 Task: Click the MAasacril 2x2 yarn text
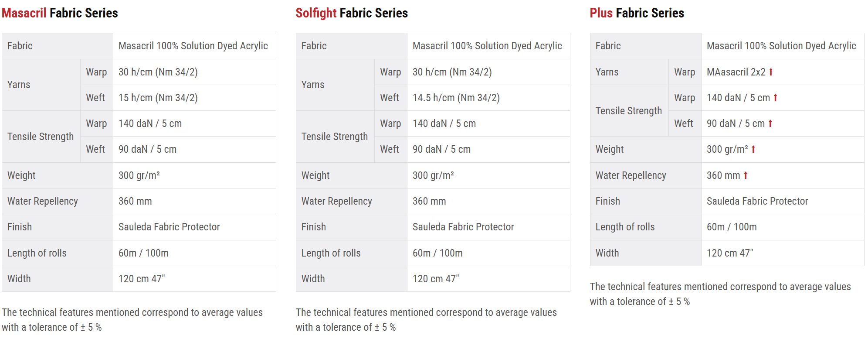736,72
